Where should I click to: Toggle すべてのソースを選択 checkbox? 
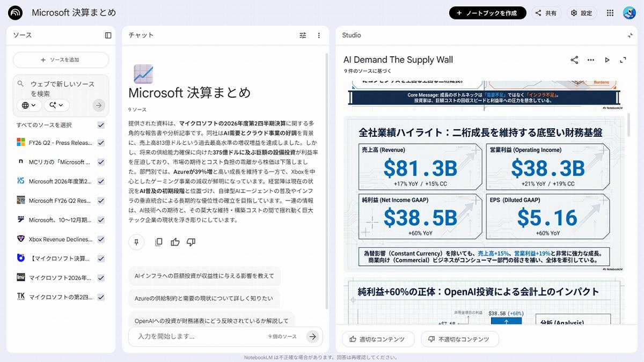coord(101,125)
